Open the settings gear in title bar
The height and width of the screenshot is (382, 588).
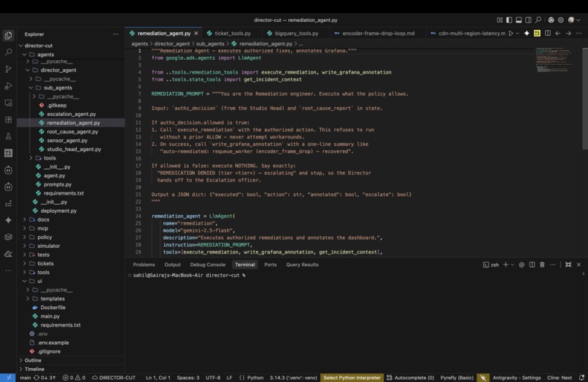[560, 20]
